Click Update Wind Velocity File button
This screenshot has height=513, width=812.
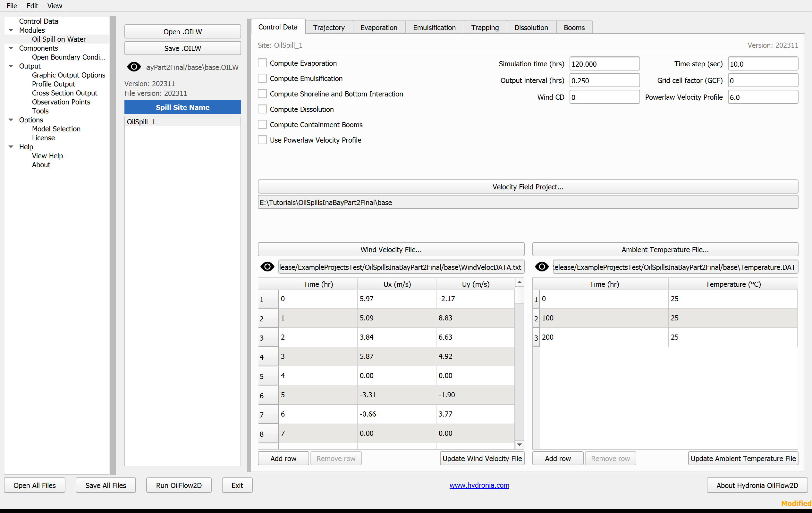(482, 458)
